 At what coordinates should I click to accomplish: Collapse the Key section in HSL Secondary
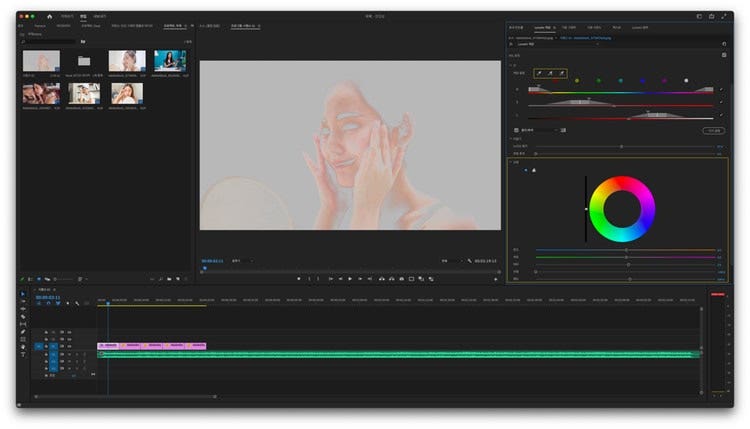coord(511,66)
